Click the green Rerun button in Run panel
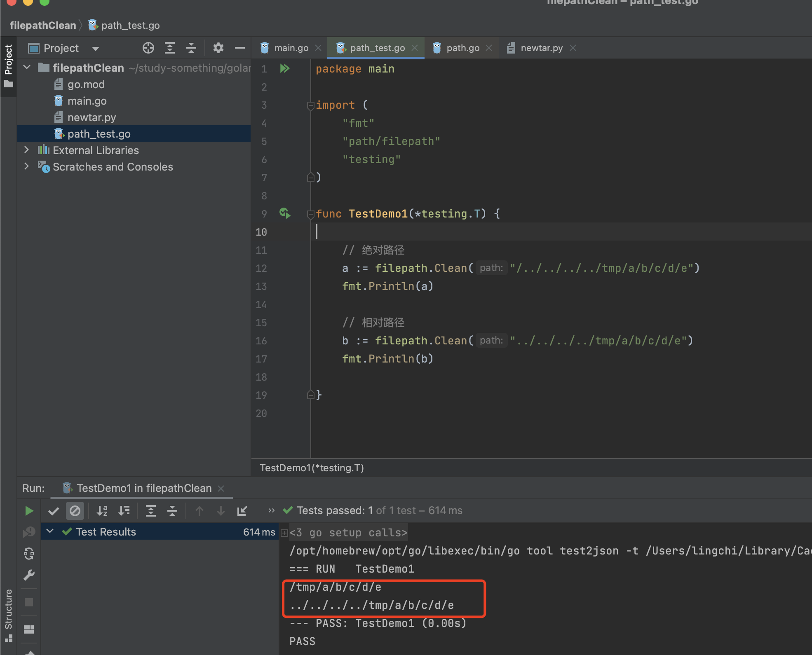 click(x=29, y=511)
